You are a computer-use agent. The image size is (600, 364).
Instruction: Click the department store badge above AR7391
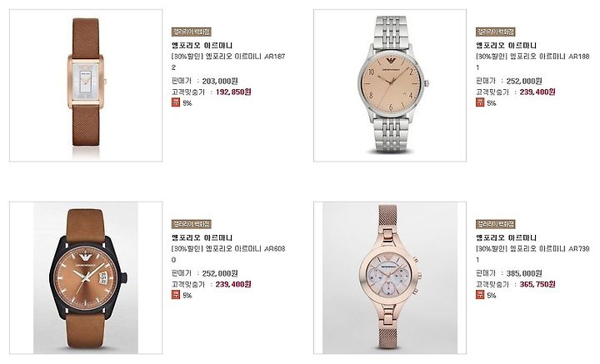[496, 224]
